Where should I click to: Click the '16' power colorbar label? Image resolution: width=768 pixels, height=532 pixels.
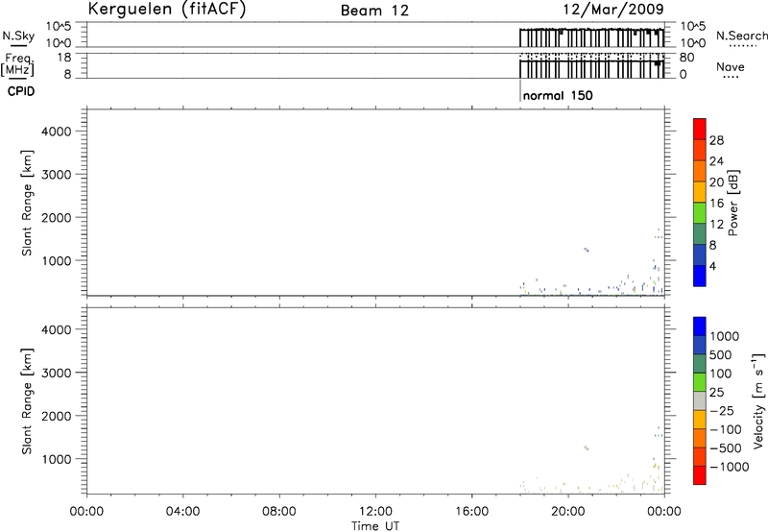click(x=716, y=204)
